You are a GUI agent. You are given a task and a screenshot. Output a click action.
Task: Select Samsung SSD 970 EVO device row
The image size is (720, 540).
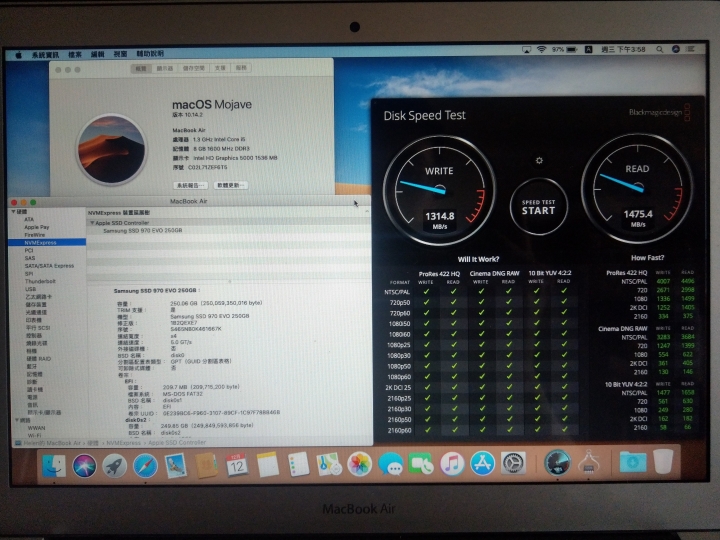pos(228,231)
